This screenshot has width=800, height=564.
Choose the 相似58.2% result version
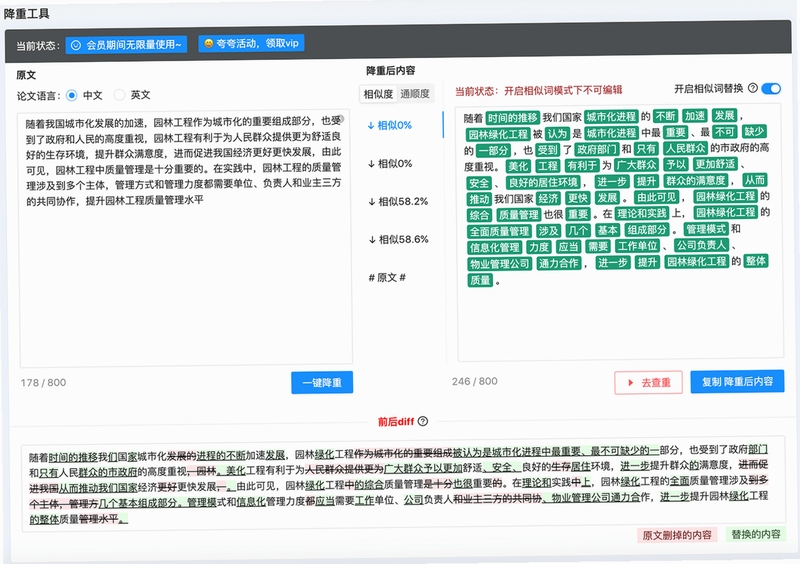398,202
